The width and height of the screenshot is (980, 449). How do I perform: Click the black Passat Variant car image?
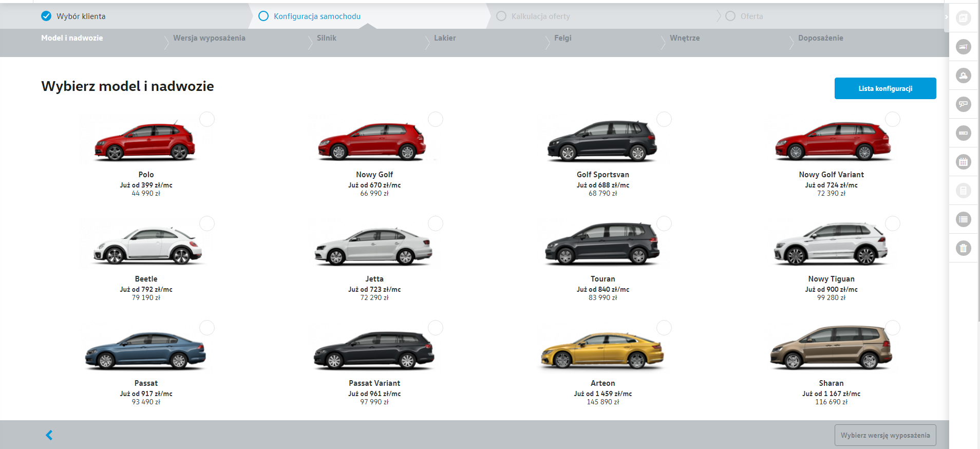374,350
